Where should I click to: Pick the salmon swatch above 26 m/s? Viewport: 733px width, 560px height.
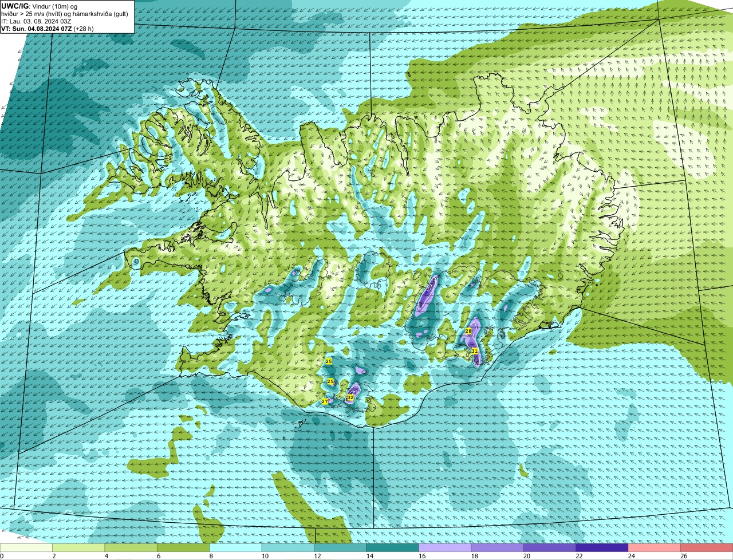[707, 547]
